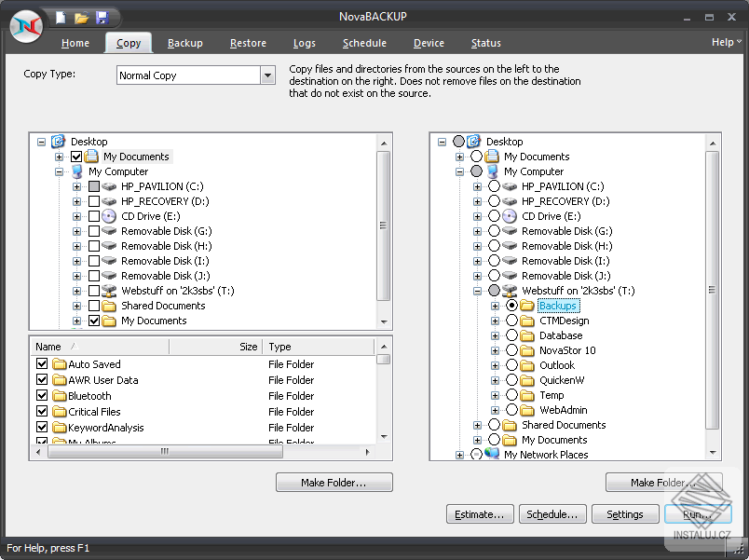The height and width of the screenshot is (560, 749).
Task: Expand My Network Places in right tree
Action: click(x=459, y=455)
